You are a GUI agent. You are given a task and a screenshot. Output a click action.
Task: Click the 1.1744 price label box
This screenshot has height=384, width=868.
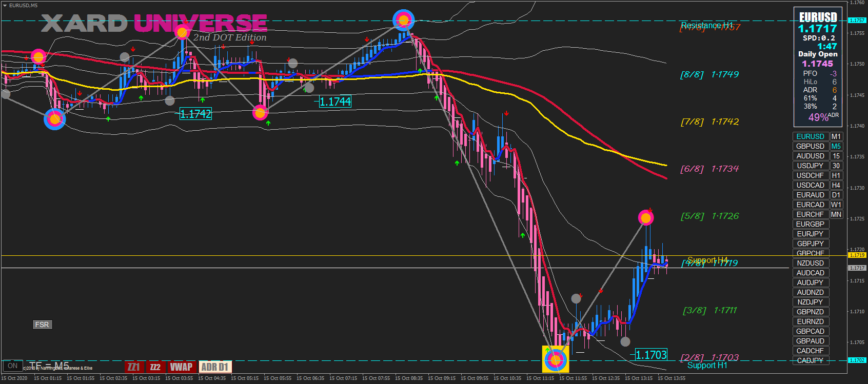pyautogui.click(x=336, y=102)
